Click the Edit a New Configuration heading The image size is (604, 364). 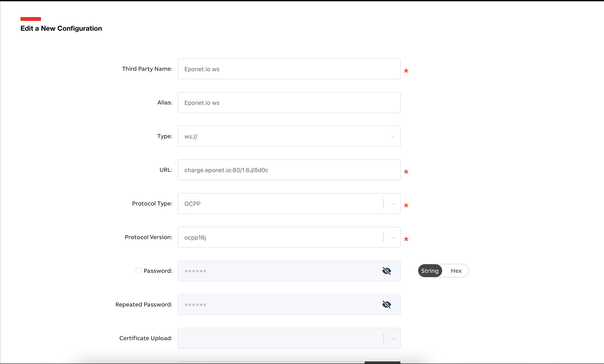coord(61,28)
